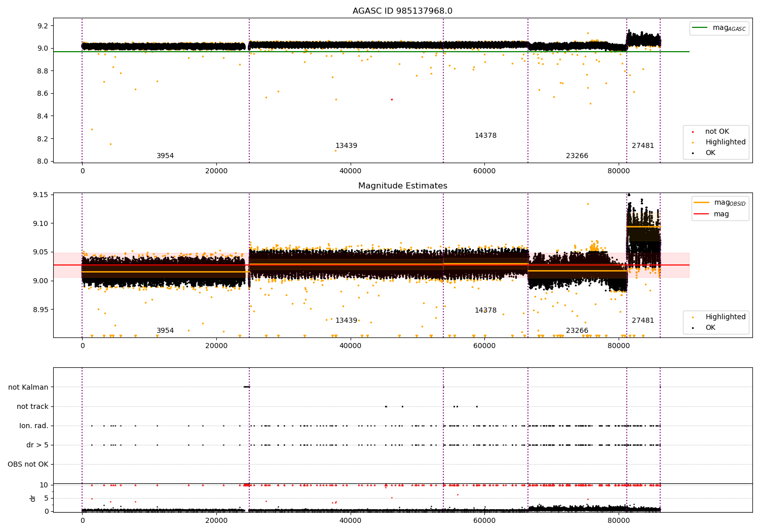Click obsid label 13439 in top panel
The width and height of the screenshot is (760, 532).
coord(346,146)
